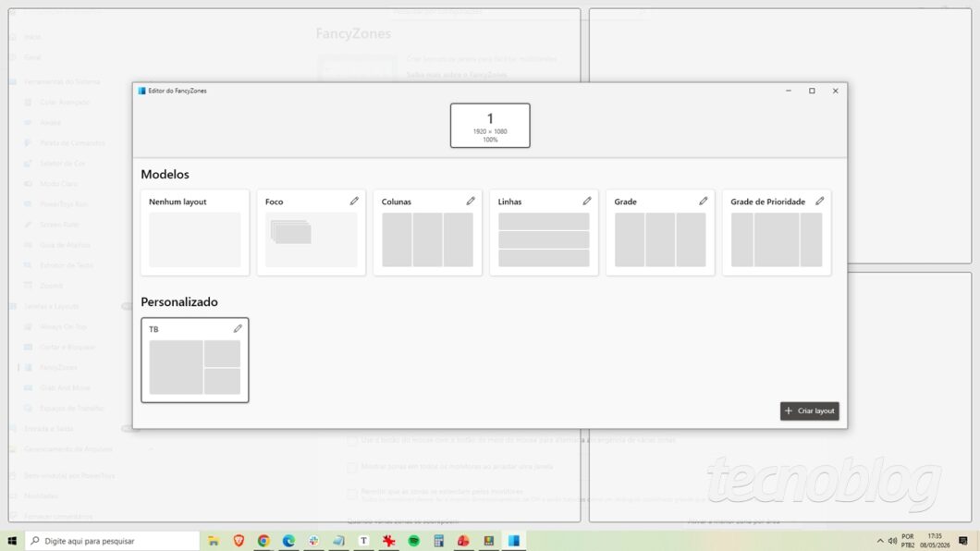
Task: Open the volume control in system tray
Action: click(892, 541)
